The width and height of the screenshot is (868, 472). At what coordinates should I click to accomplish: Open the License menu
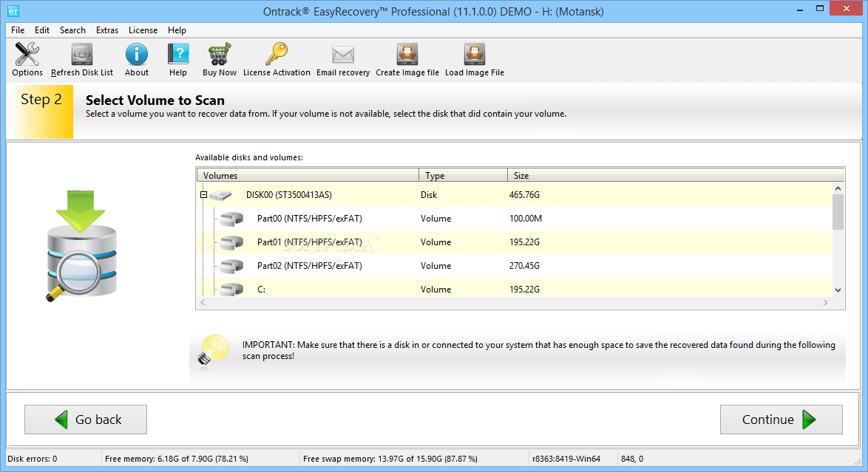[143, 30]
